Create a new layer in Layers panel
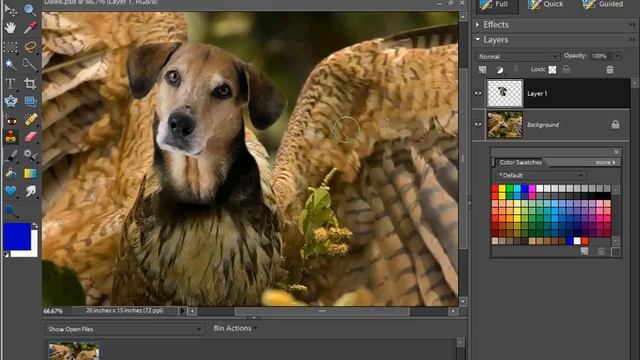This screenshot has width=640, height=360. click(x=482, y=70)
